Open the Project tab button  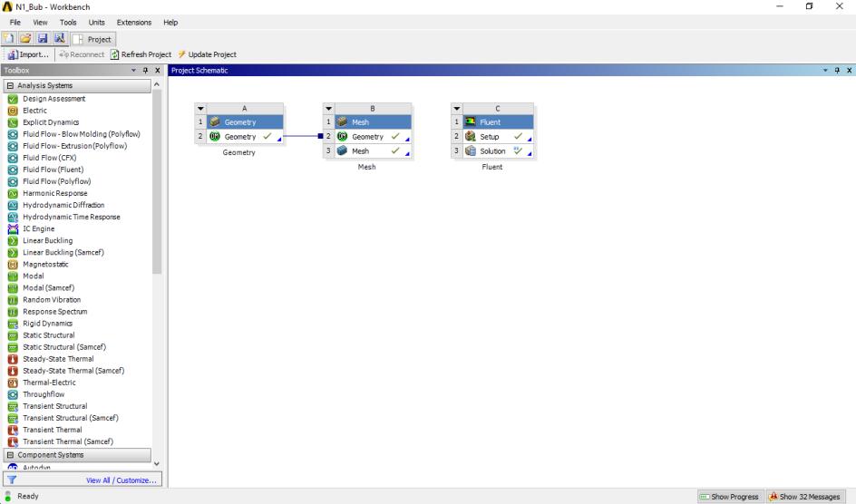93,39
